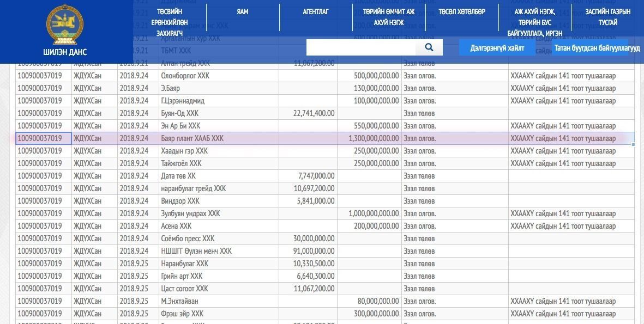Click the Дэлгэрэнгүй хайлт button
Image resolution: width=644 pixels, height=324 pixels.
tap(497, 47)
